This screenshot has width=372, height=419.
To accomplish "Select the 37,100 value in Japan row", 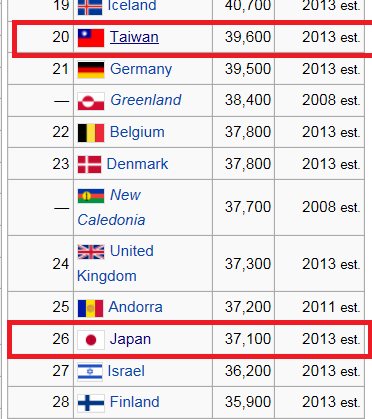I will pos(248,339).
